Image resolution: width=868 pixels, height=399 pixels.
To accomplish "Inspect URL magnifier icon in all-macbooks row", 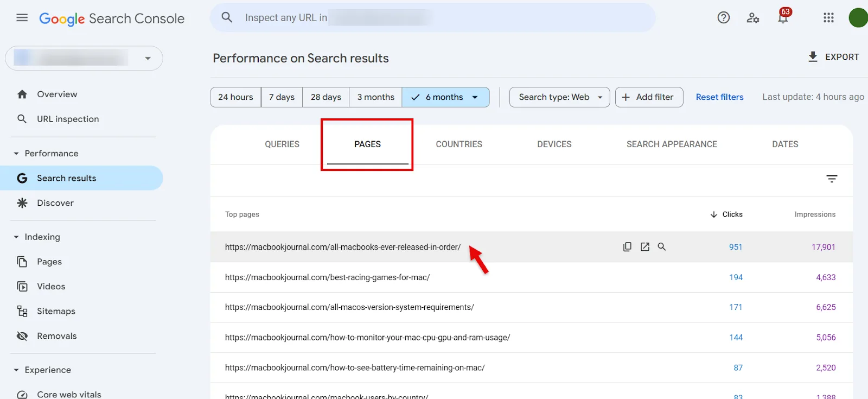I will pos(662,246).
